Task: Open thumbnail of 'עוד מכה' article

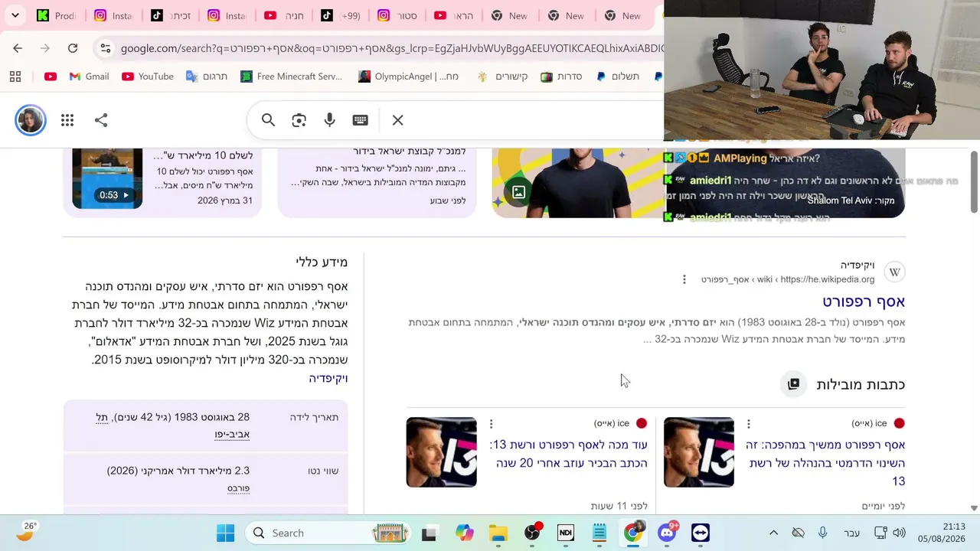Action: tap(442, 452)
